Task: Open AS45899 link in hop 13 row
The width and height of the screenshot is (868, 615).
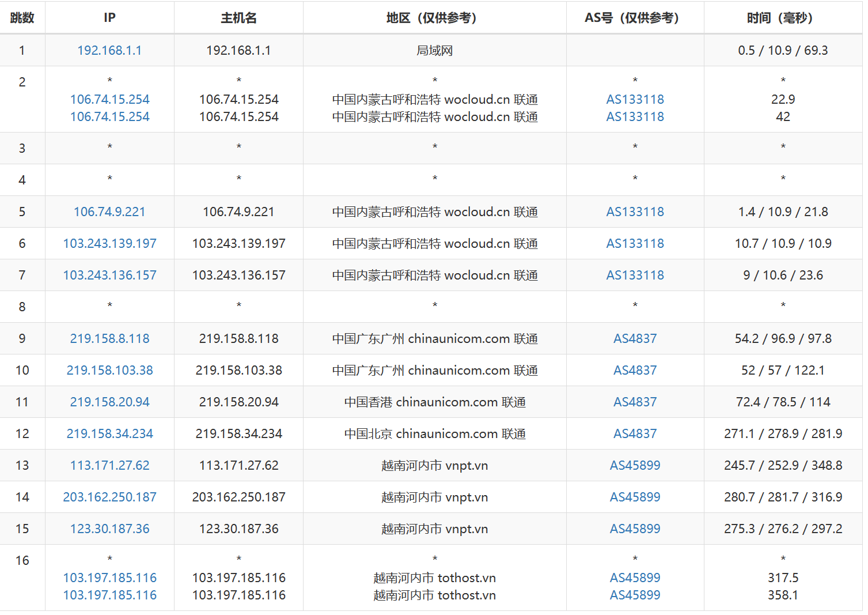Action: click(635, 466)
